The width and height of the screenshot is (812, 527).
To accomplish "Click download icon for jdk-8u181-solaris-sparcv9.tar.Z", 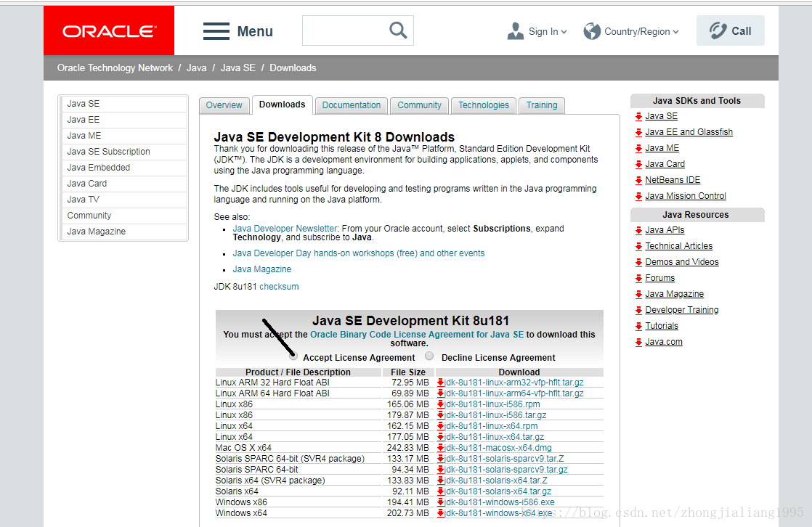I will 441,459.
